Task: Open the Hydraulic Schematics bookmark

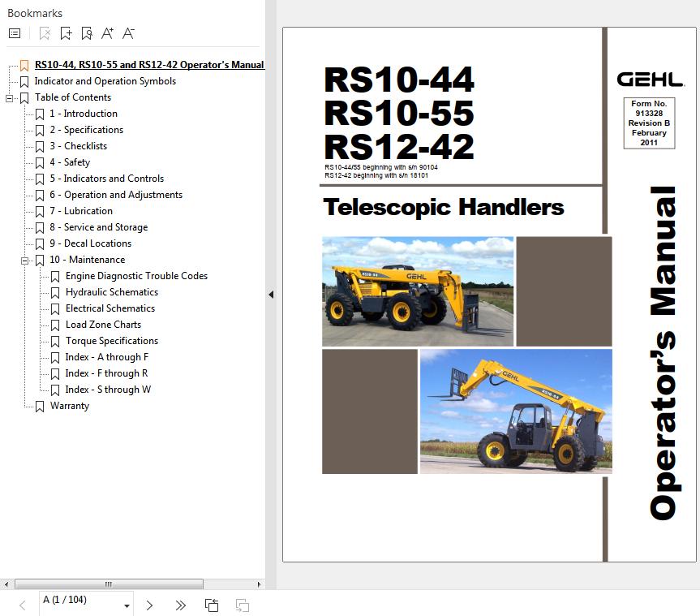Action: 111,292
